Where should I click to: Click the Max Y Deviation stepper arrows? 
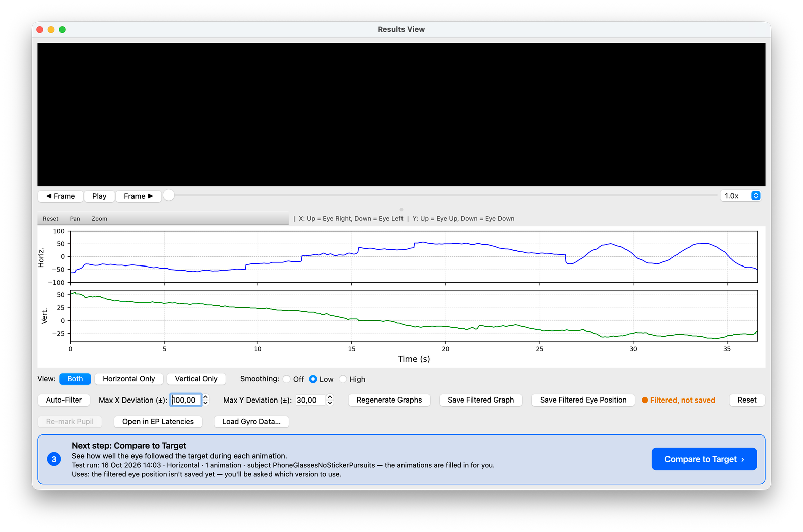click(330, 400)
